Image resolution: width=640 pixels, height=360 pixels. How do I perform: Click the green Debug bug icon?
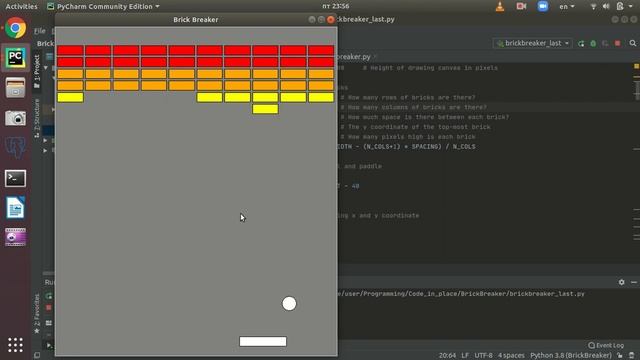coord(593,43)
